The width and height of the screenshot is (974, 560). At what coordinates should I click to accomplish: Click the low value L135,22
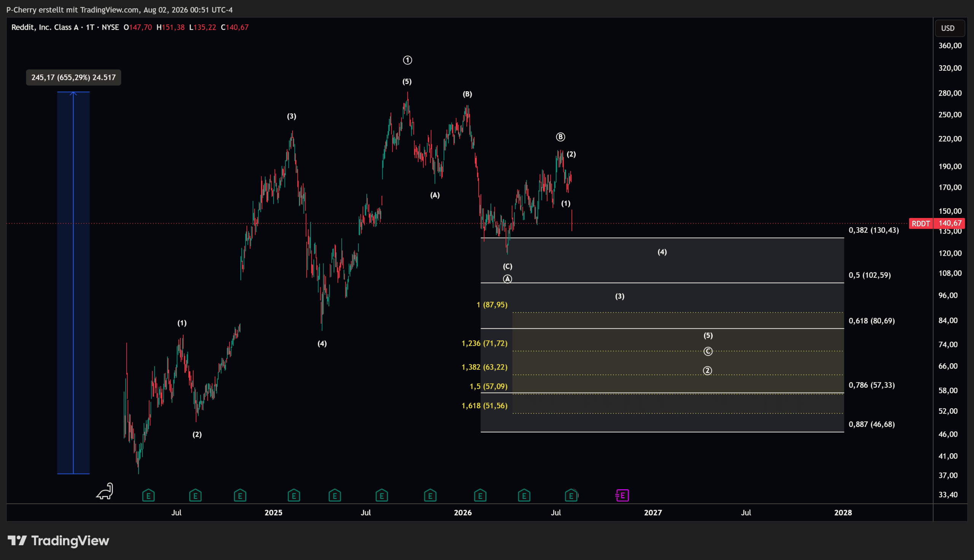(x=202, y=27)
